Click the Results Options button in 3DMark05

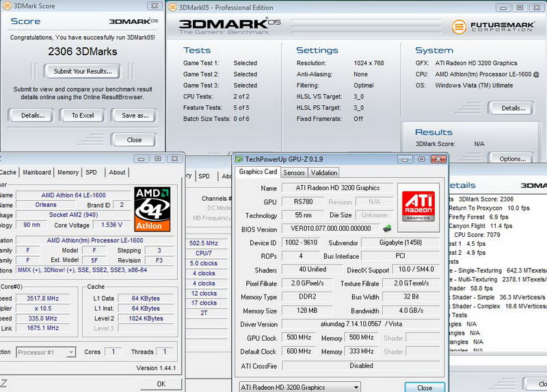point(511,158)
